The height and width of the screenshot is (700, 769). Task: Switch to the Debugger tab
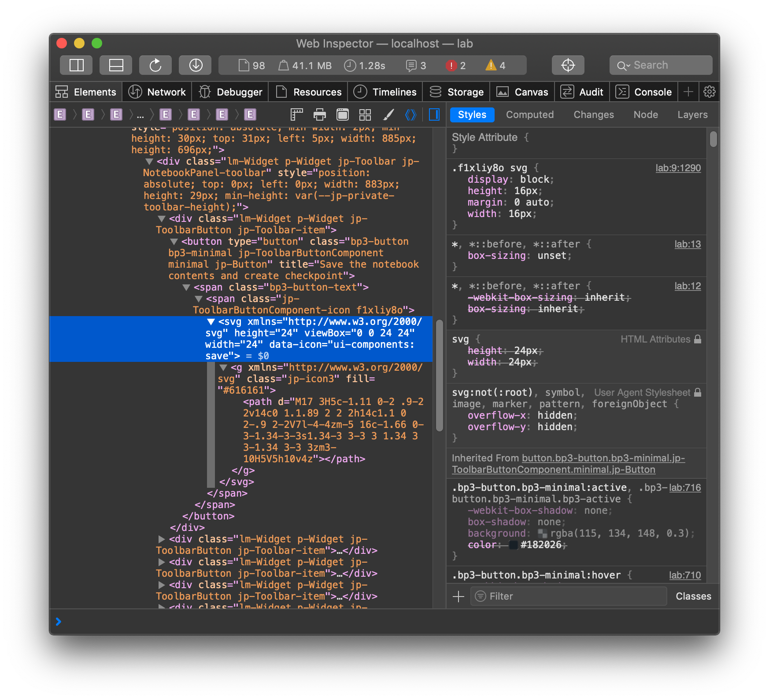point(230,92)
